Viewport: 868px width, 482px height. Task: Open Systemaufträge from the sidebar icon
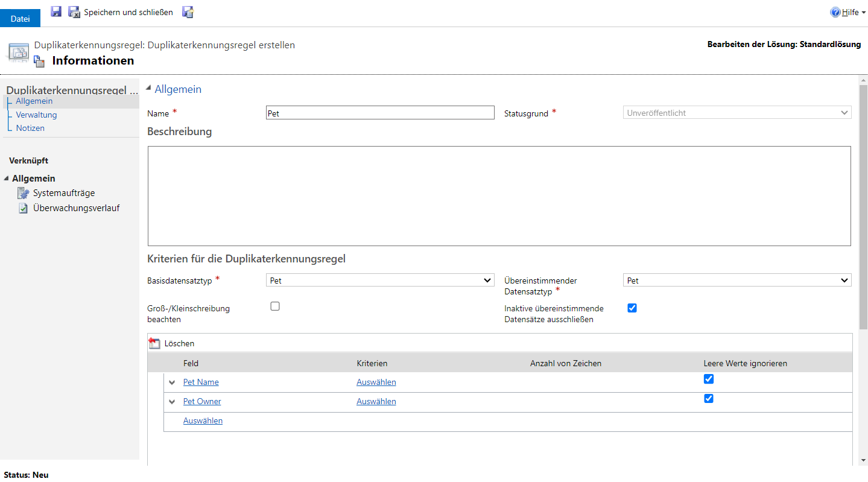(23, 192)
